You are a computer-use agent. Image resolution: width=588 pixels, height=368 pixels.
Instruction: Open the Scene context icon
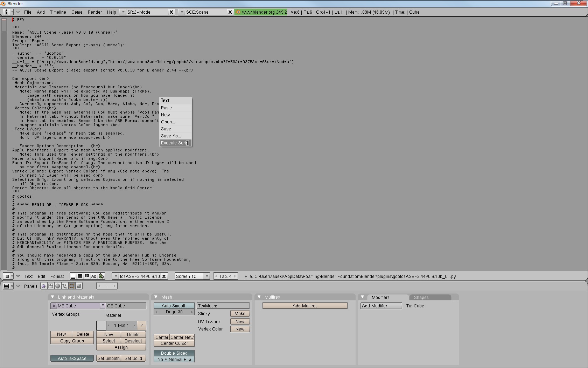tap(79, 286)
